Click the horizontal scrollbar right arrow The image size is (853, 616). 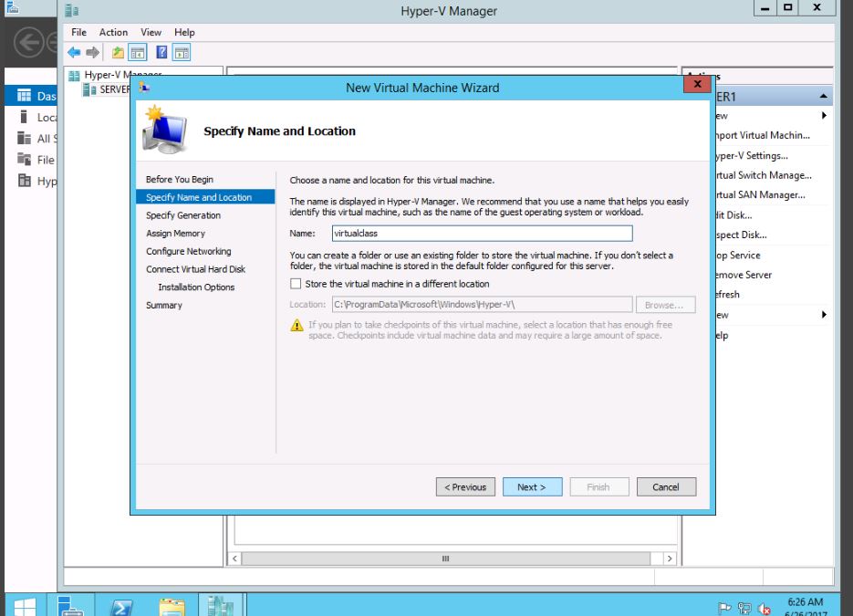pos(669,559)
